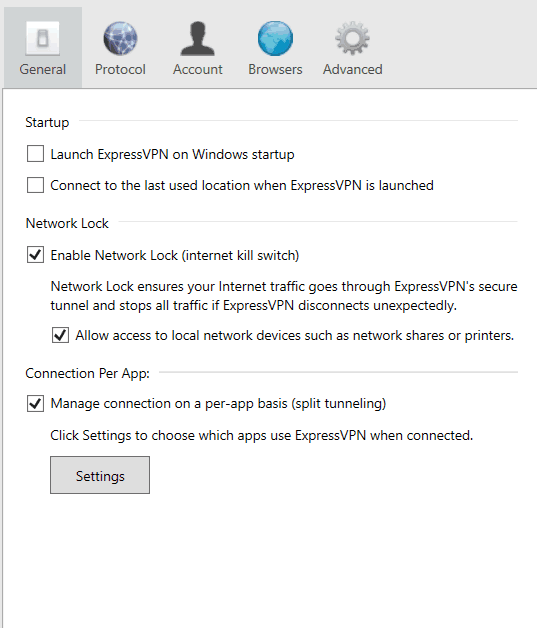Screen dimensions: 537x628
Task: Switch to the Account tab label
Action: pos(197,69)
